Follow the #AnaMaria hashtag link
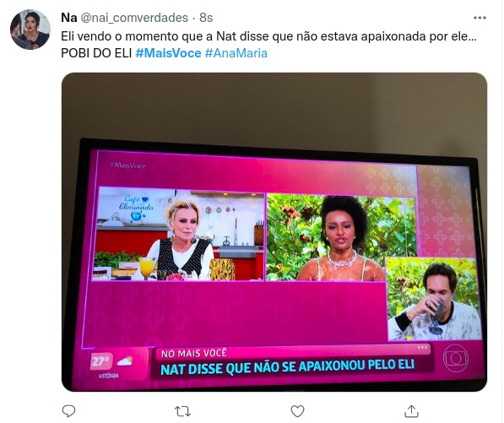Screen dimensions: 504x423 (x=236, y=53)
